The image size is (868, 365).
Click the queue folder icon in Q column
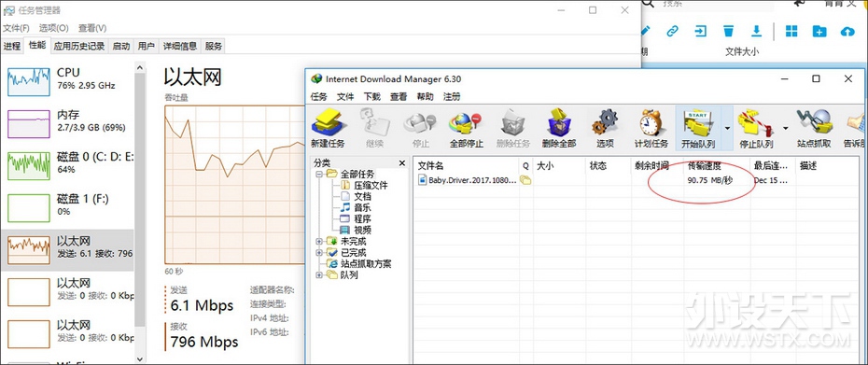point(525,180)
